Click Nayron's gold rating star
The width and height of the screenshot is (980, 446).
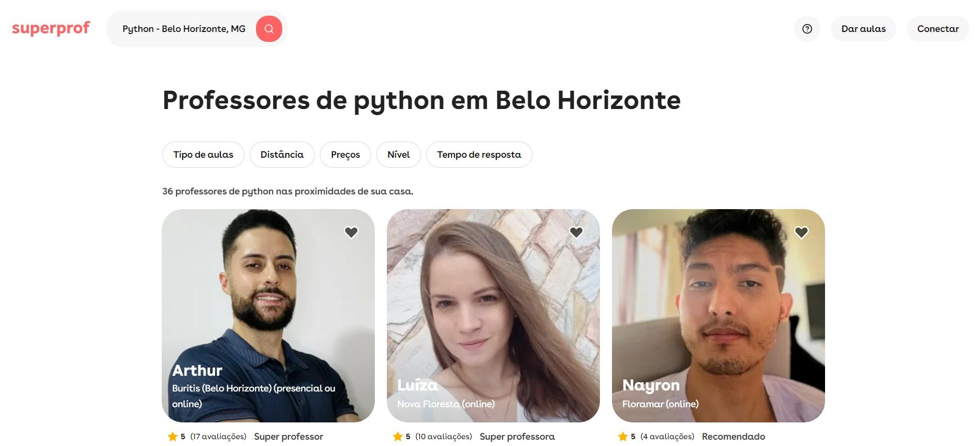(622, 436)
